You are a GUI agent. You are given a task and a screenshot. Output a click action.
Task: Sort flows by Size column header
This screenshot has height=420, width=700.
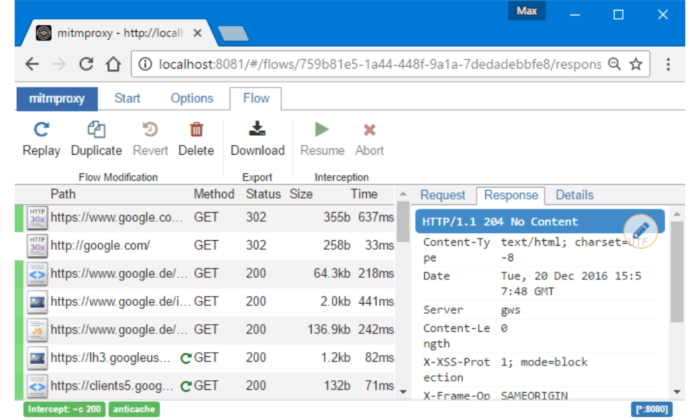click(x=301, y=194)
